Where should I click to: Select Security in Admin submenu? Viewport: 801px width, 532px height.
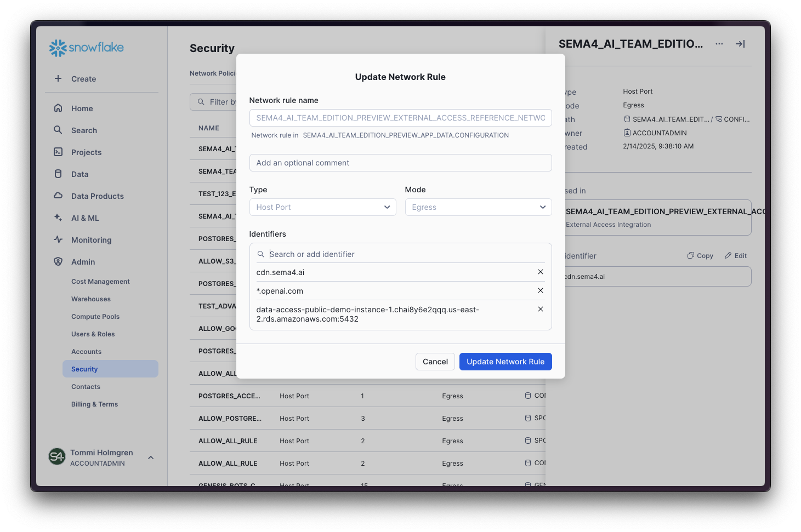point(110,369)
